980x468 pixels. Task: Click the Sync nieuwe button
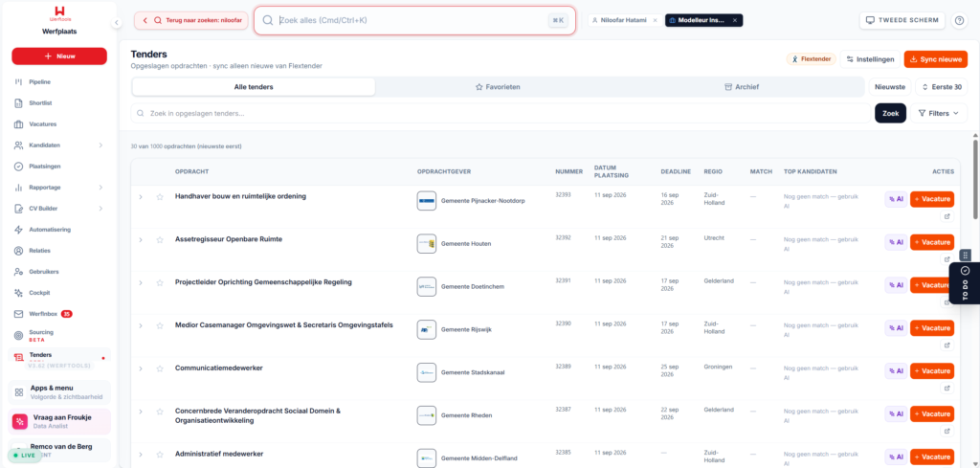[935, 59]
